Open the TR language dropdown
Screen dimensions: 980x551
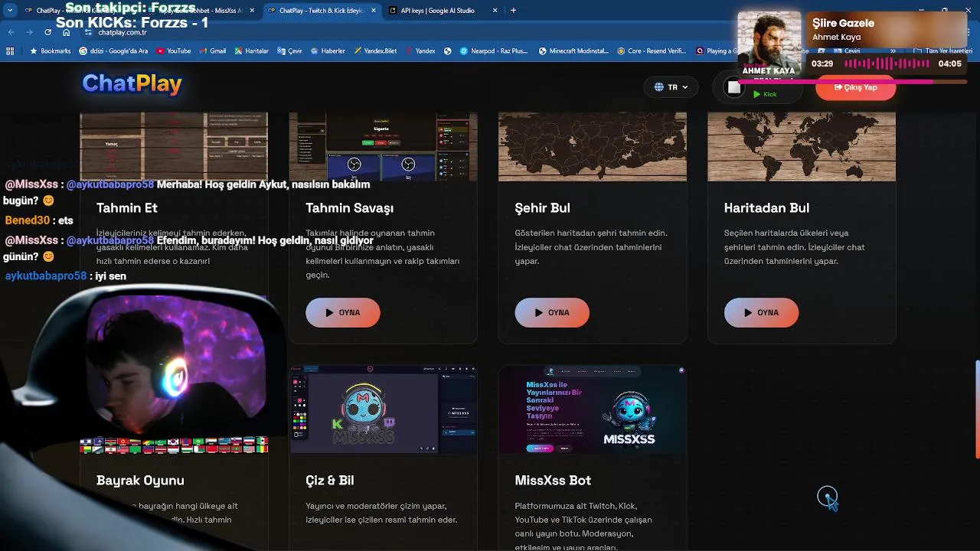[671, 87]
